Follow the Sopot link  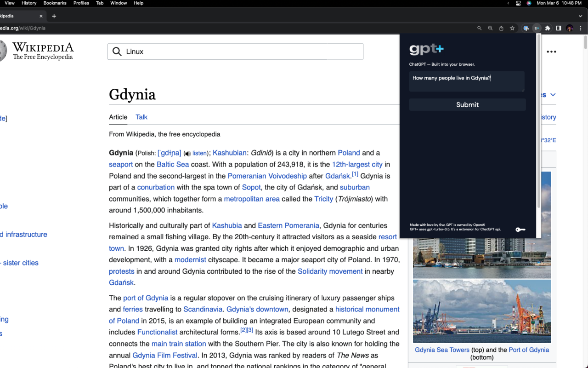coord(251,188)
